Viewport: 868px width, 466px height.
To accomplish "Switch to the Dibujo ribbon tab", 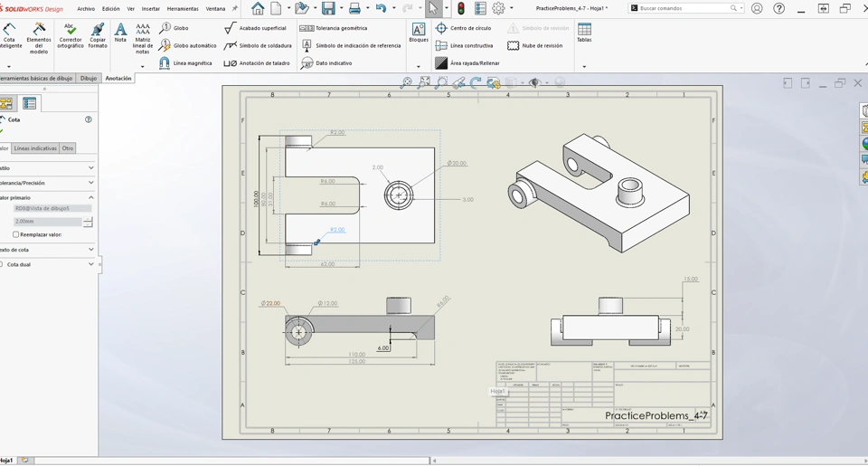I will (89, 79).
